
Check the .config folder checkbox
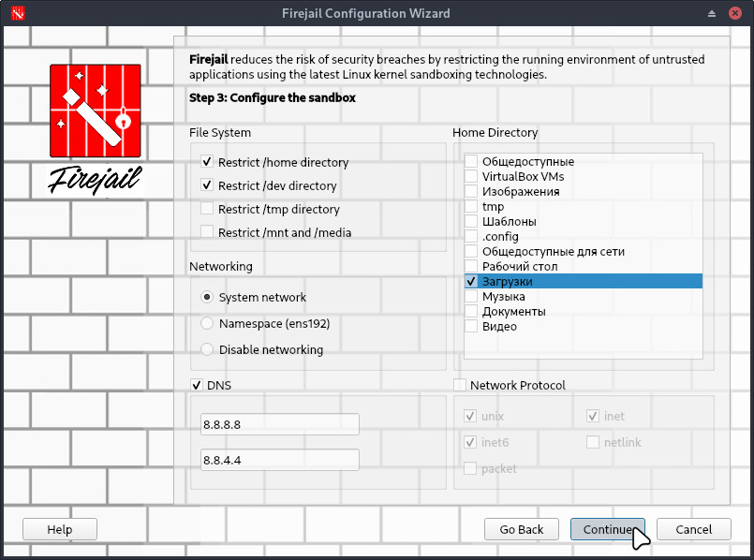471,236
